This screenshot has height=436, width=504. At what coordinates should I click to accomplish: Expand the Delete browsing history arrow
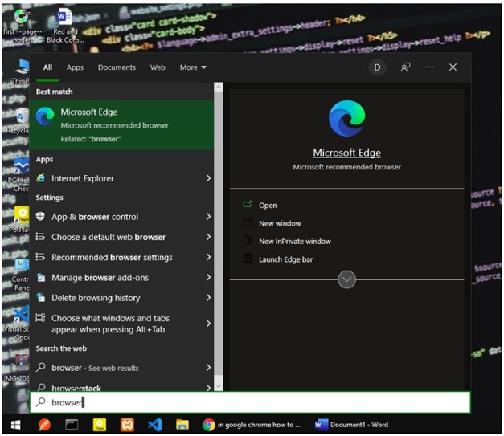(208, 297)
